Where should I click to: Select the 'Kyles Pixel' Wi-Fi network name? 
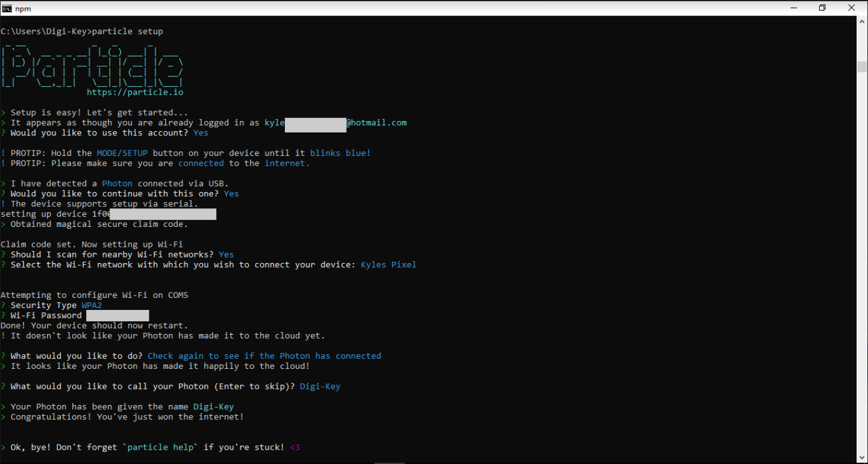[x=388, y=264]
